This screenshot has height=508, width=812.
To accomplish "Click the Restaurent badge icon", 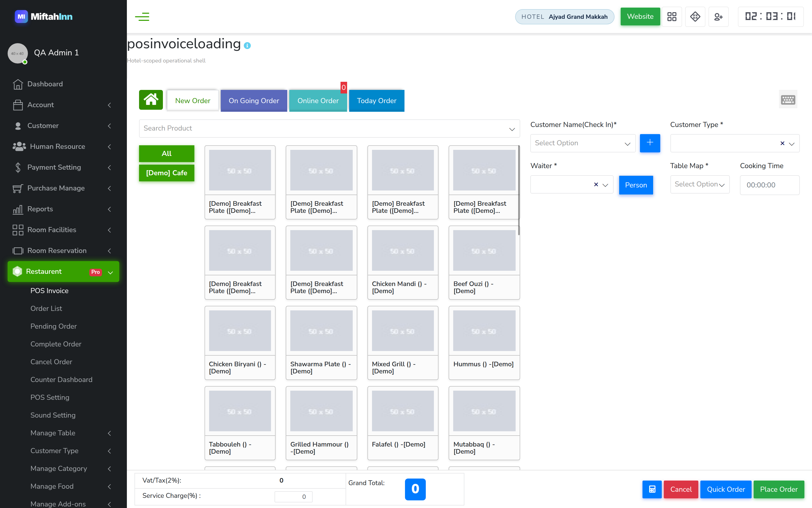I will pos(17,272).
